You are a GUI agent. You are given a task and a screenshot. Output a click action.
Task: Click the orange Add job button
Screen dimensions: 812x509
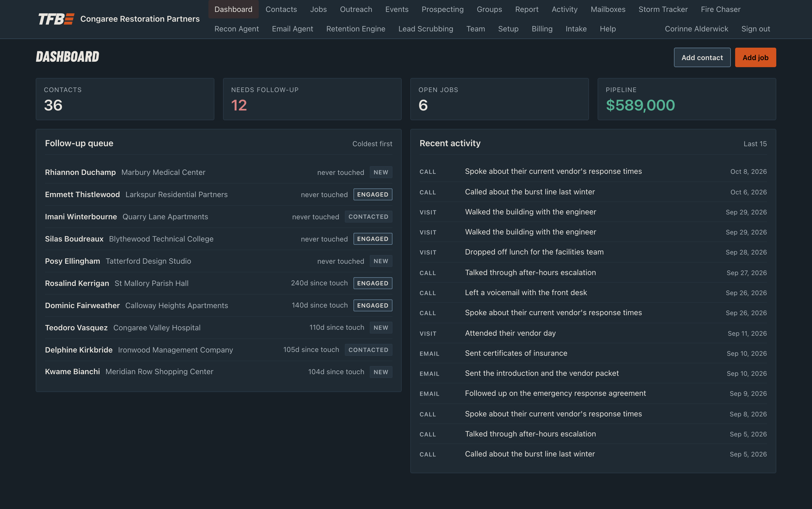click(755, 58)
